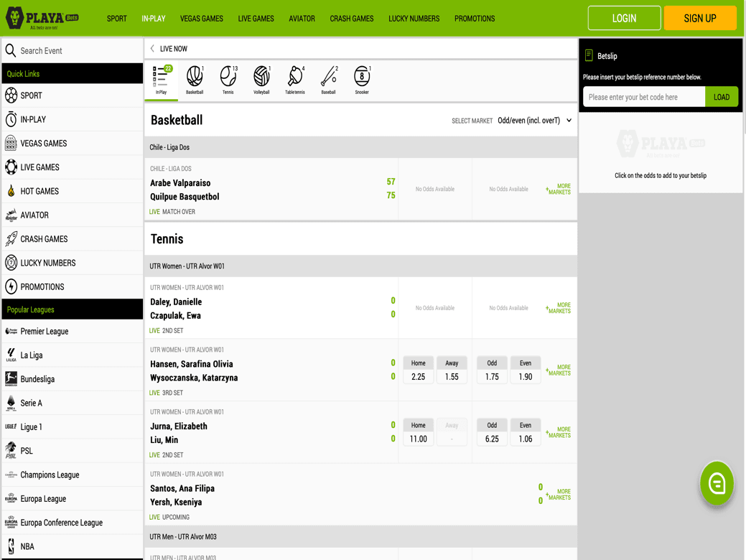Click the SIGN UP button
Image resolution: width=746 pixels, height=560 pixels.
(700, 18)
